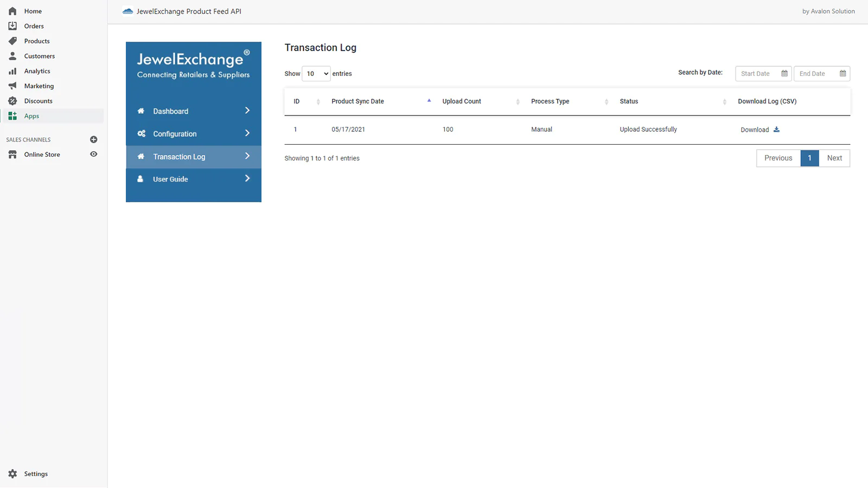
Task: Click the Transaction Log home icon
Action: point(141,156)
